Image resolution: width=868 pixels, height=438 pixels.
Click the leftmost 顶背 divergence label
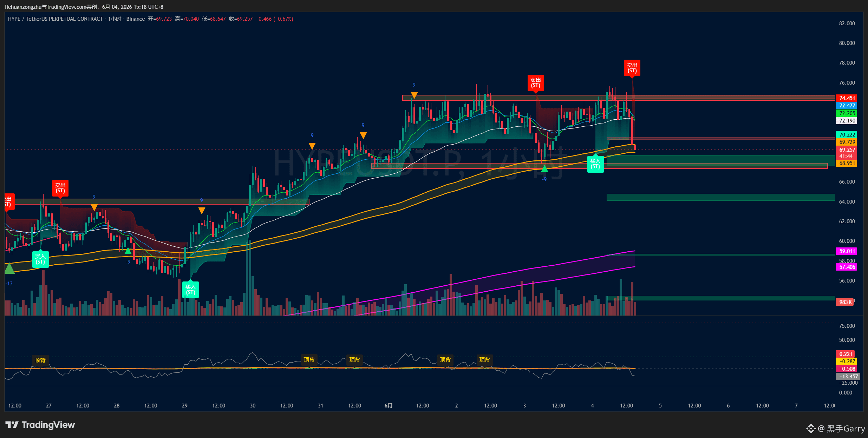(40, 360)
